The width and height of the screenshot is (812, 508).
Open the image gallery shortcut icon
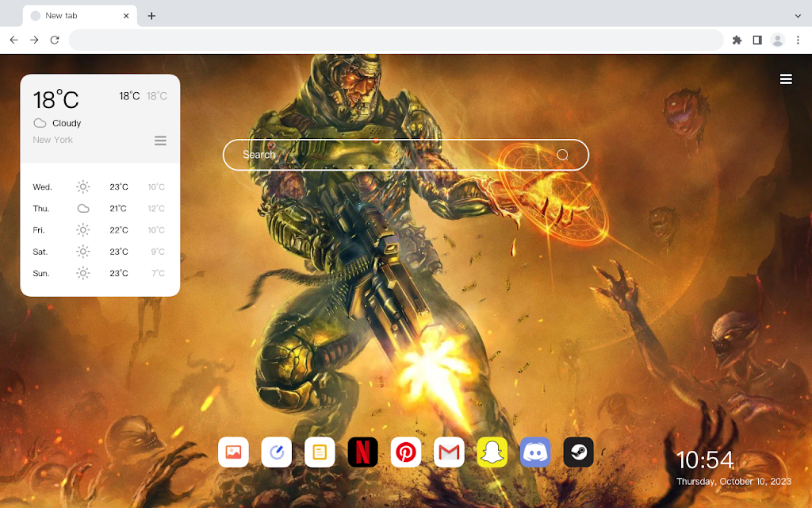(x=234, y=452)
